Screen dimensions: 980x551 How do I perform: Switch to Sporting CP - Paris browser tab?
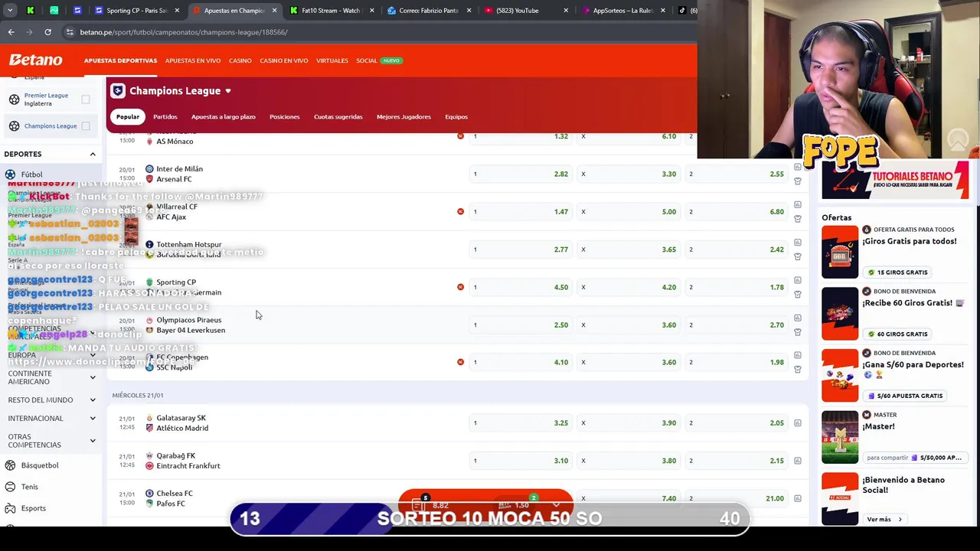point(137,11)
